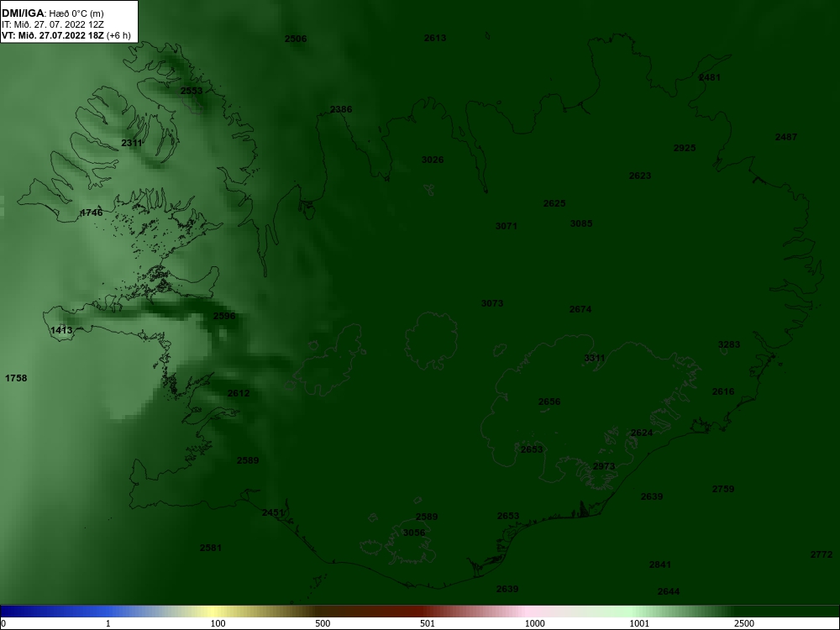Screen dimensions: 840x630
Task: Select the 2625 map value
Action: pyautogui.click(x=554, y=203)
